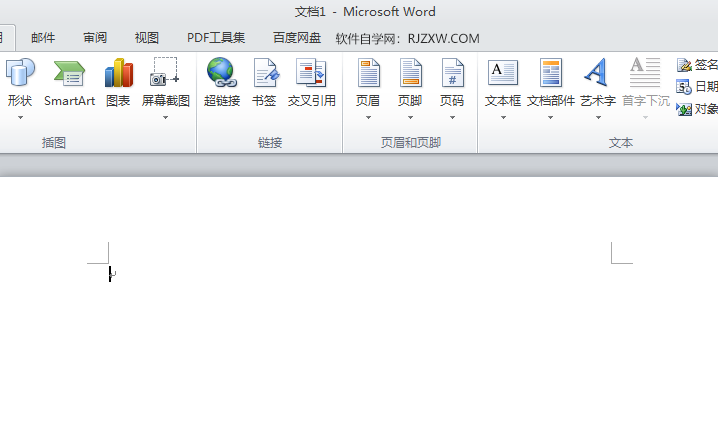This screenshot has height=444, width=718.
Task: Click the 页脚 footer icon
Action: pos(411,73)
